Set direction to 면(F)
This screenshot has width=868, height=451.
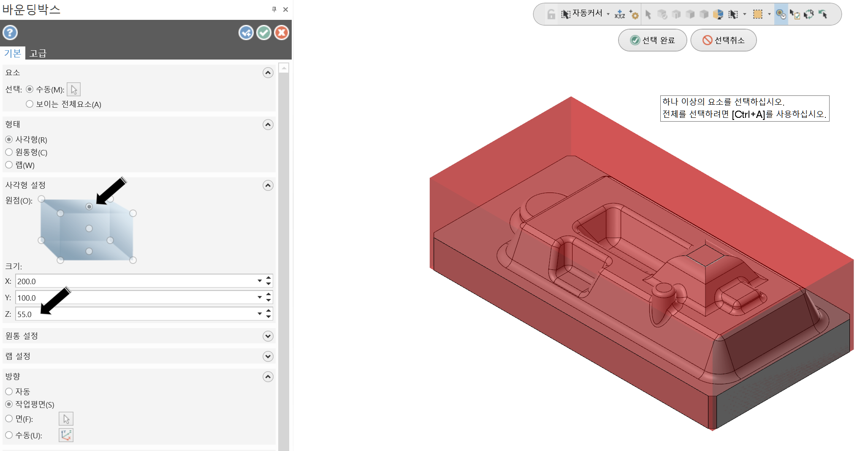coord(9,418)
